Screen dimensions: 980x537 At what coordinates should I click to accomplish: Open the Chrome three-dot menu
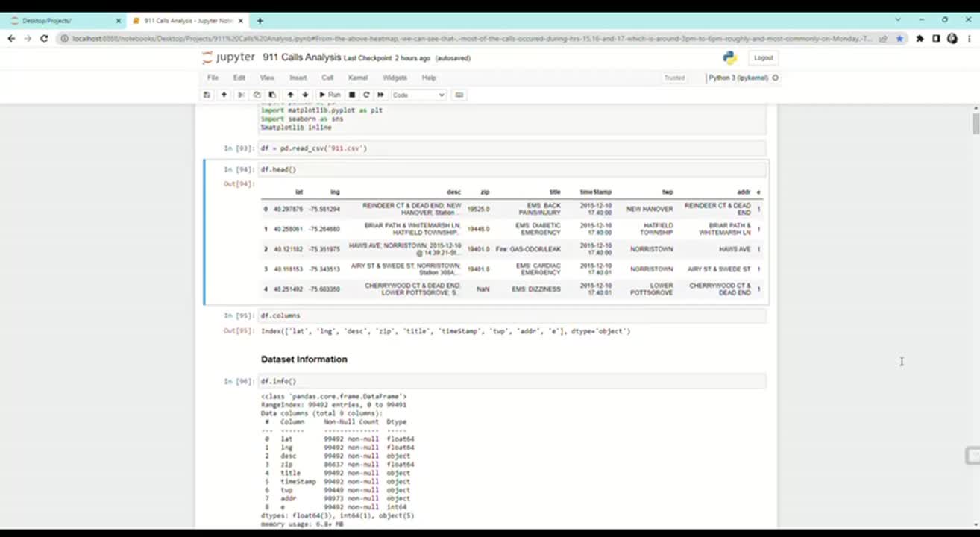(967, 39)
